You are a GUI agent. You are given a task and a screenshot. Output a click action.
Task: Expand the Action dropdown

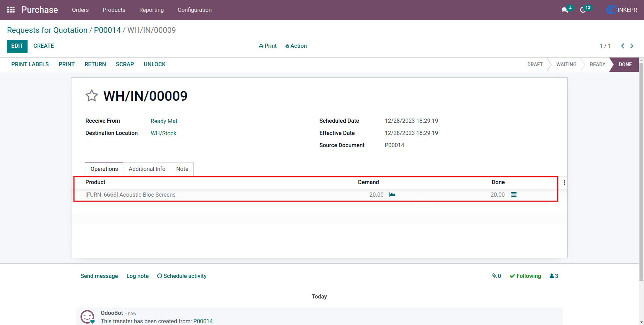tap(296, 46)
